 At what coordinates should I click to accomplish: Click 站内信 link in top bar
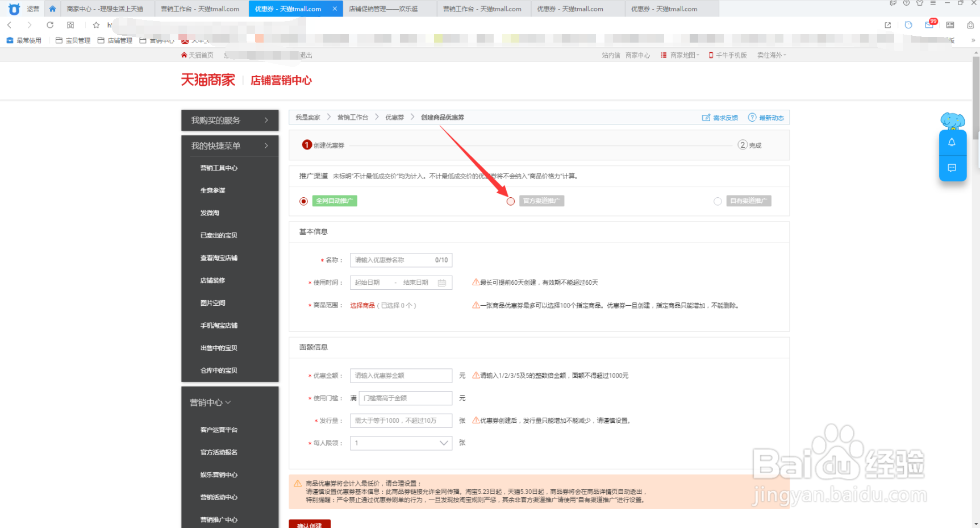click(611, 55)
